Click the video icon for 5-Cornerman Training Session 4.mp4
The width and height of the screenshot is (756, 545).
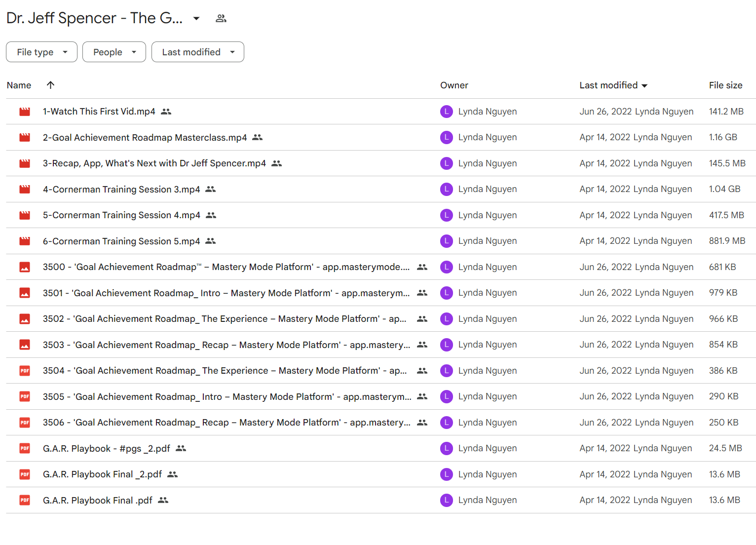[25, 215]
